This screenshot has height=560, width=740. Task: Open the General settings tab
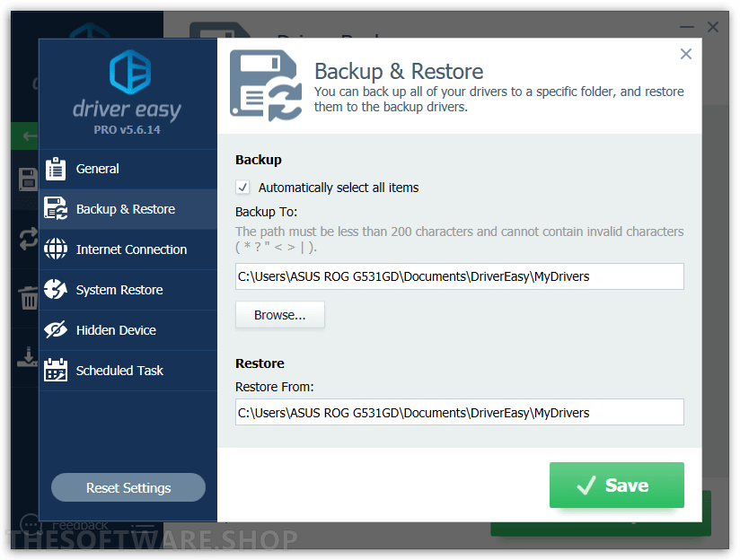coord(128,169)
